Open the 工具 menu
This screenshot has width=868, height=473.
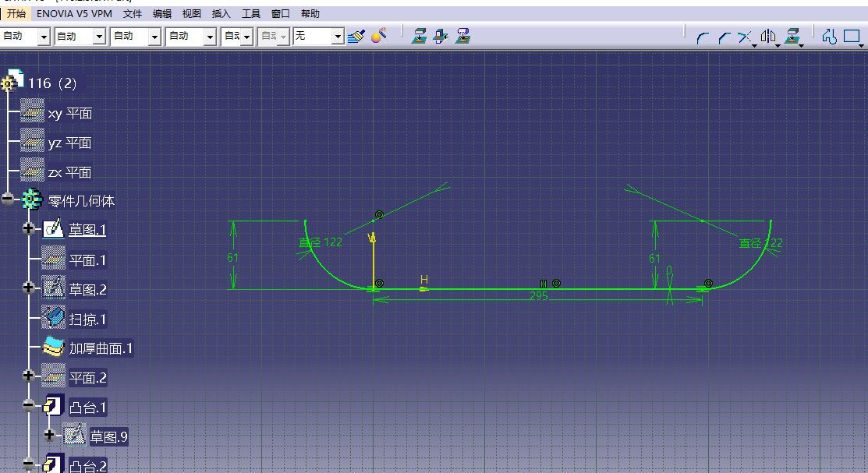[x=251, y=13]
